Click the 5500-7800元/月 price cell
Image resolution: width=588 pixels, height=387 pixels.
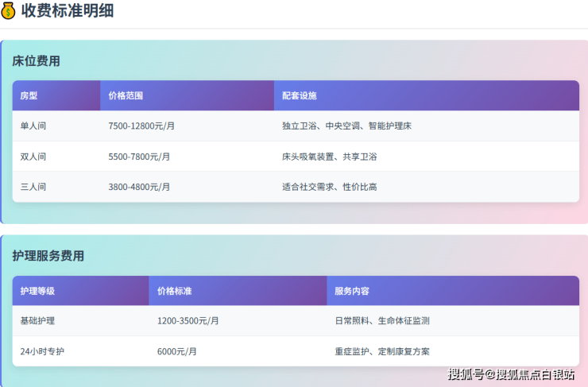(x=139, y=157)
